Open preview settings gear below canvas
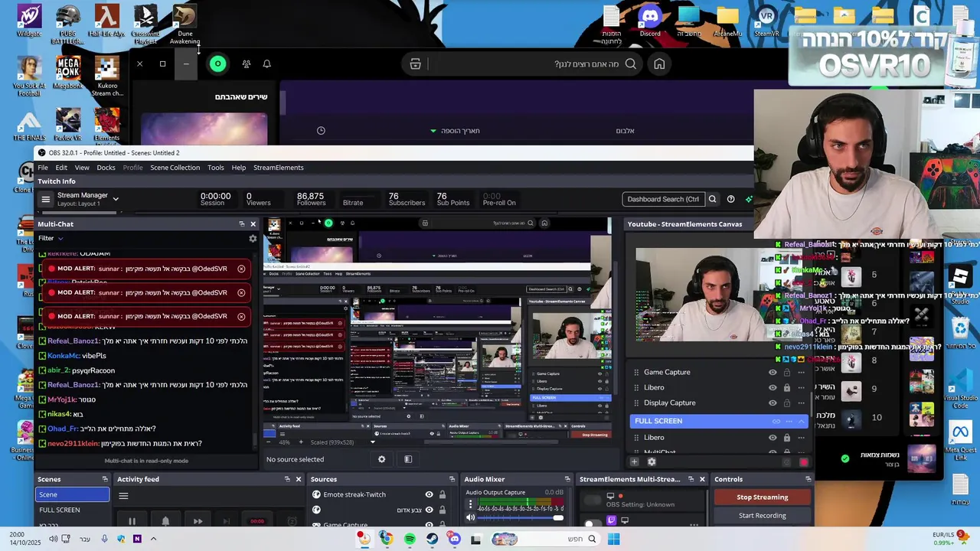Image resolution: width=980 pixels, height=551 pixels. tap(381, 459)
